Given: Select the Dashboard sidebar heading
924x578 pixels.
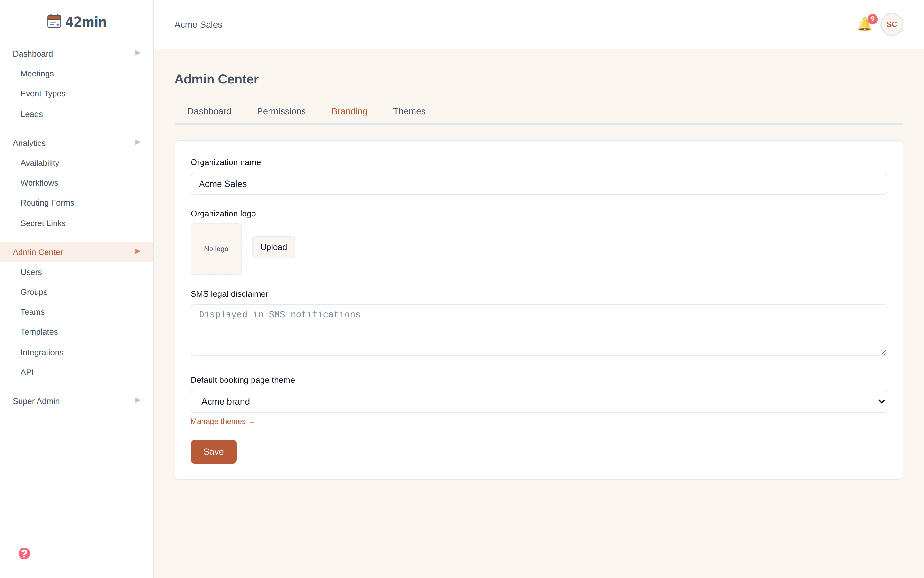Looking at the screenshot, I should click(33, 54).
